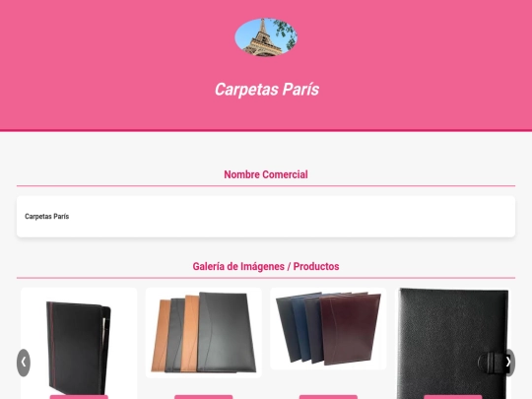Go to previous gallery image with left arrow
Image resolution: width=532 pixels, height=399 pixels.
tap(24, 363)
